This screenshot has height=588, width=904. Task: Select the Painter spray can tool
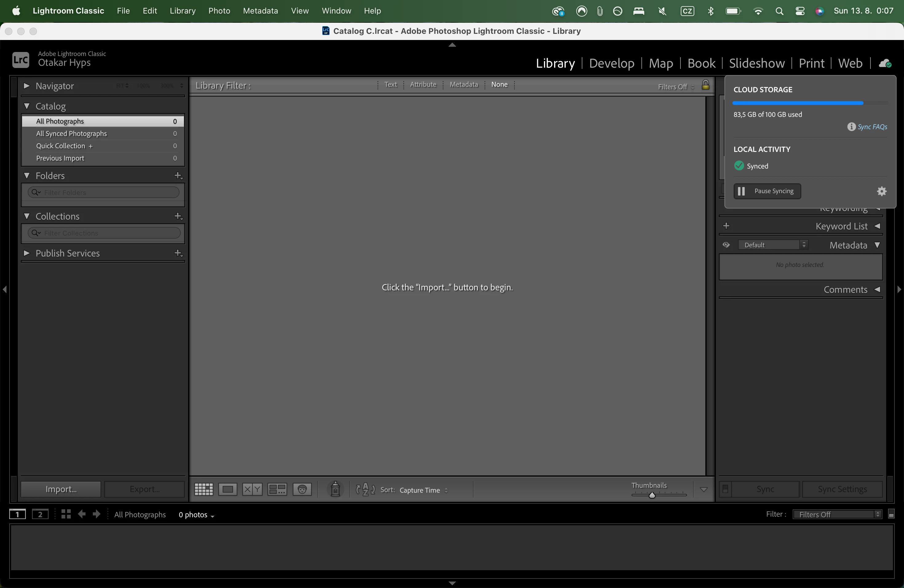click(335, 489)
